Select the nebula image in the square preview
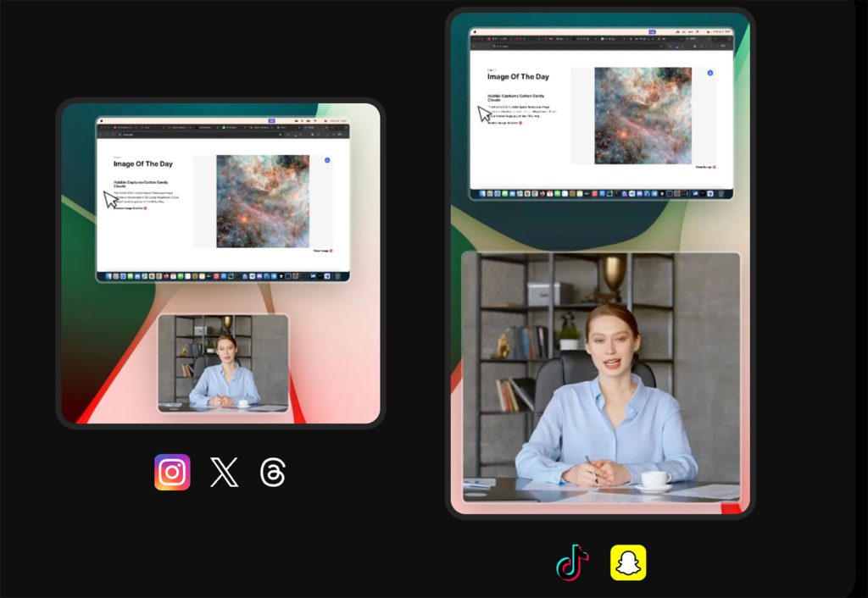Image resolution: width=868 pixels, height=598 pixels. point(263,202)
